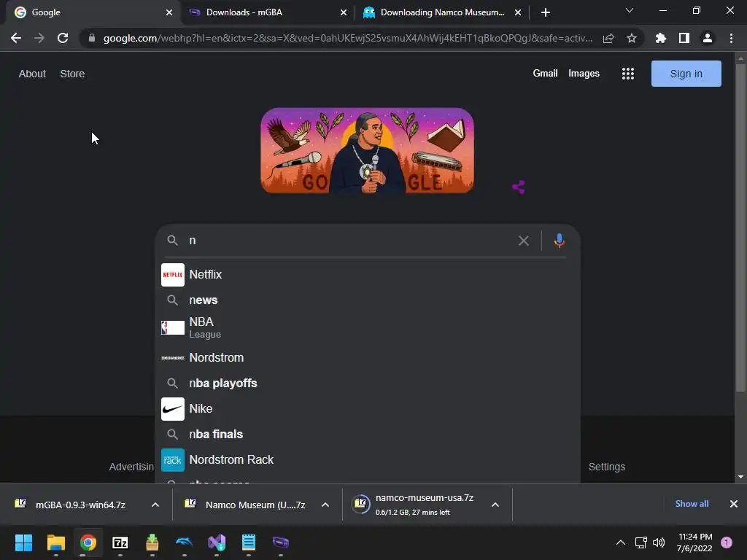Open the mGBA taskbar icon
747x560 pixels.
(x=281, y=542)
